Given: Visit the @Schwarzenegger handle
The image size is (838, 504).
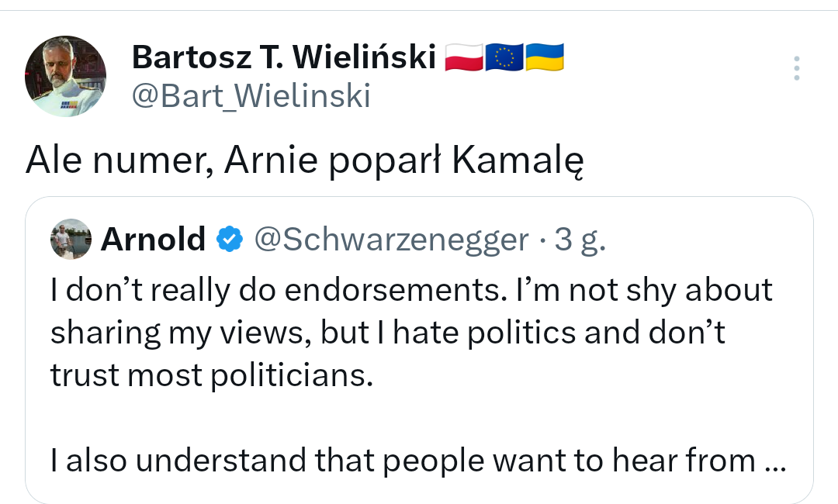Looking at the screenshot, I should pos(391,240).
